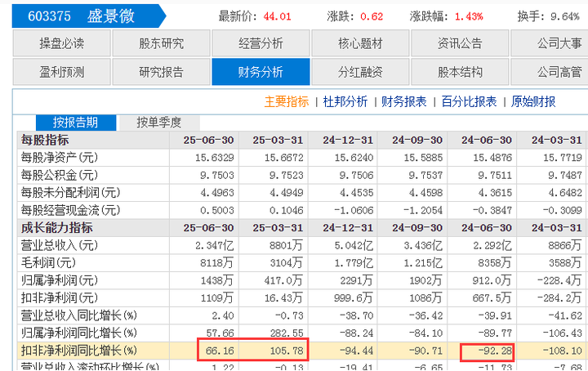Open the 百分比报表 link
588x371 pixels.
(469, 101)
